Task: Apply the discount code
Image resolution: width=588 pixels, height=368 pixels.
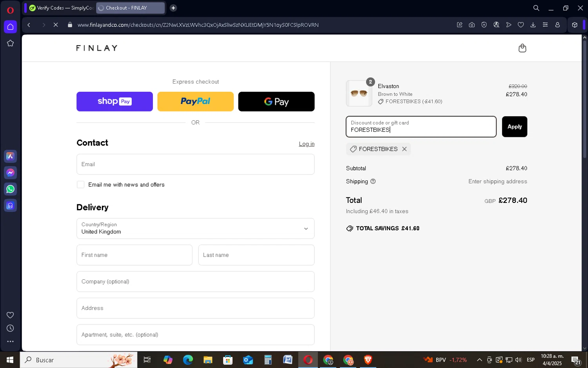Action: tap(514, 127)
